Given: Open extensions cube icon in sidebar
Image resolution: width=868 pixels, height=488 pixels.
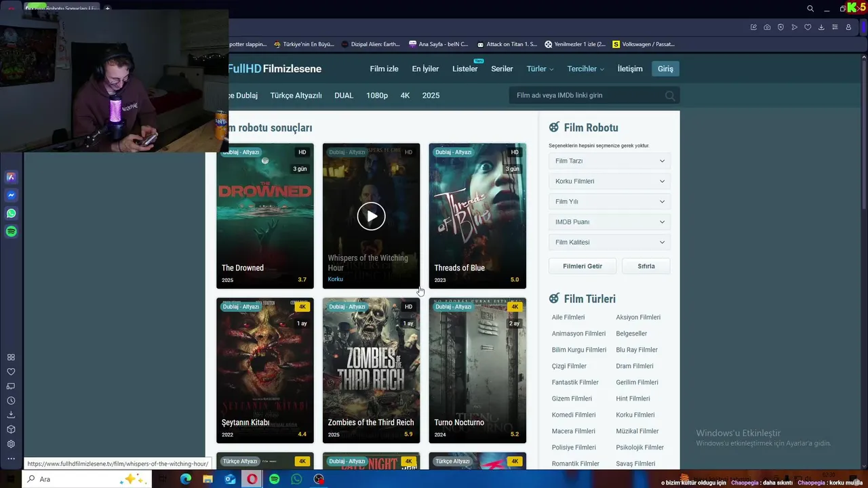Looking at the screenshot, I should [x=11, y=430].
